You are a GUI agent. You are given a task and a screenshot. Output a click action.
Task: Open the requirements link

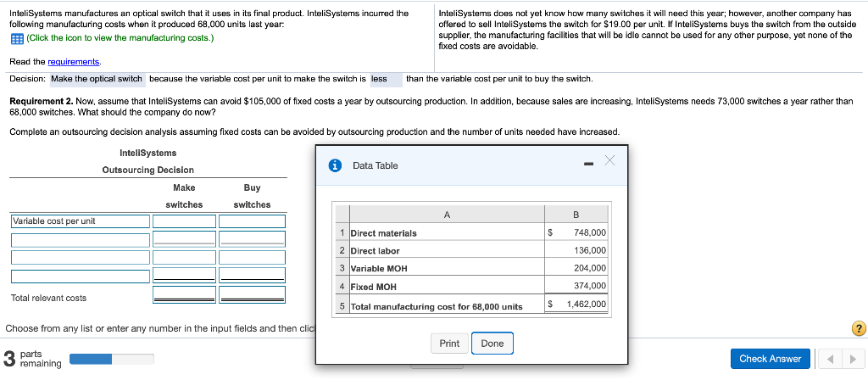(x=75, y=61)
